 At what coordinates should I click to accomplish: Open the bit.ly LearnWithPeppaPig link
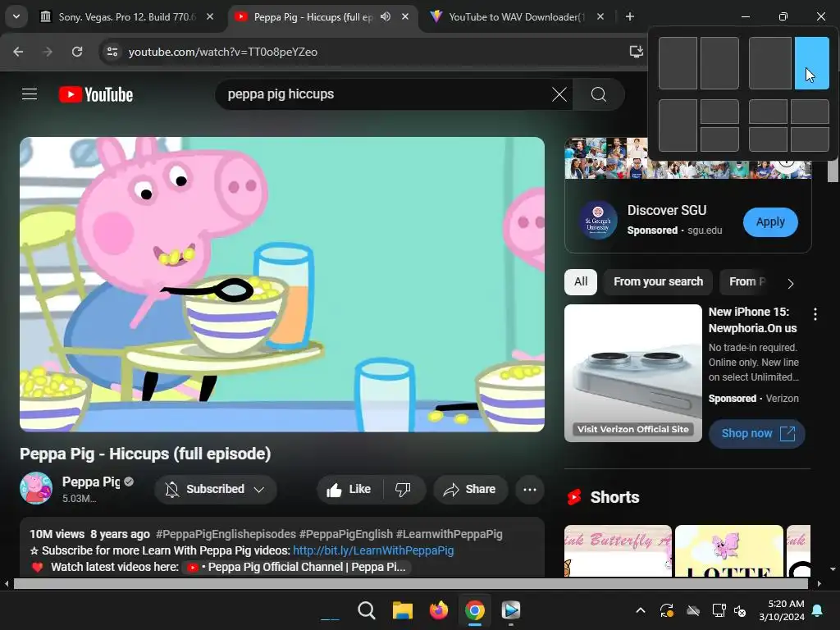[x=373, y=550]
